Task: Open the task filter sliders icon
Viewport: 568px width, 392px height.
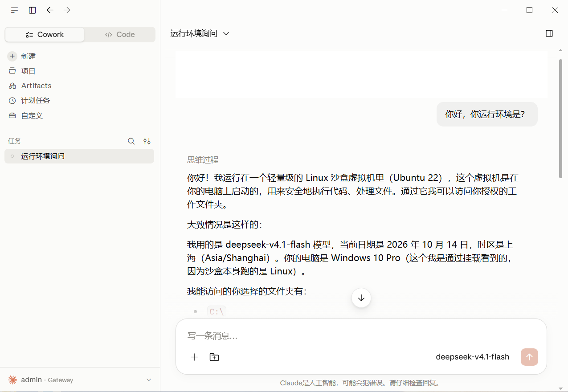Action: coord(147,141)
